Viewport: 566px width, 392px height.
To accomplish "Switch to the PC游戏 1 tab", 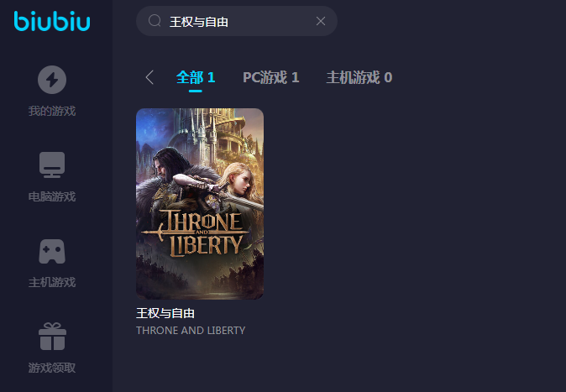I will point(271,77).
